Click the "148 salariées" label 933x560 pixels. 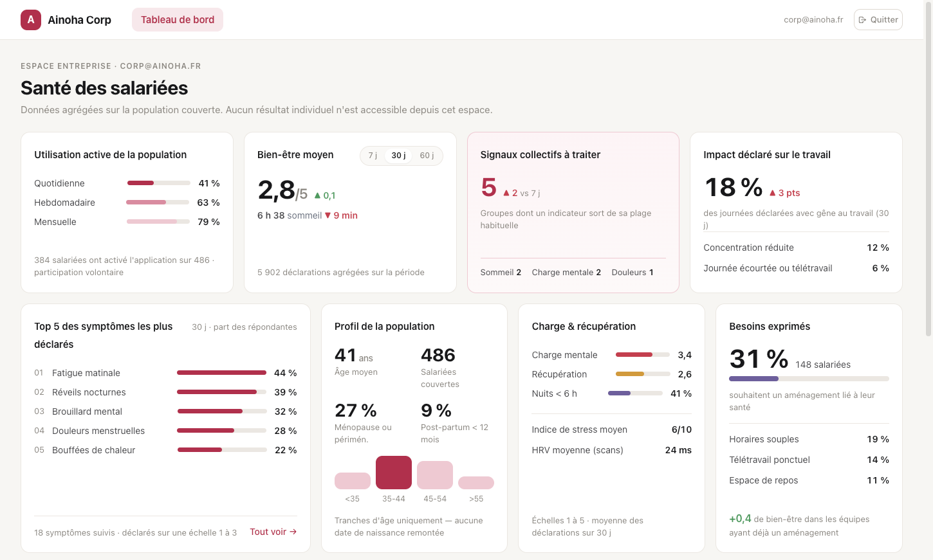click(x=823, y=365)
